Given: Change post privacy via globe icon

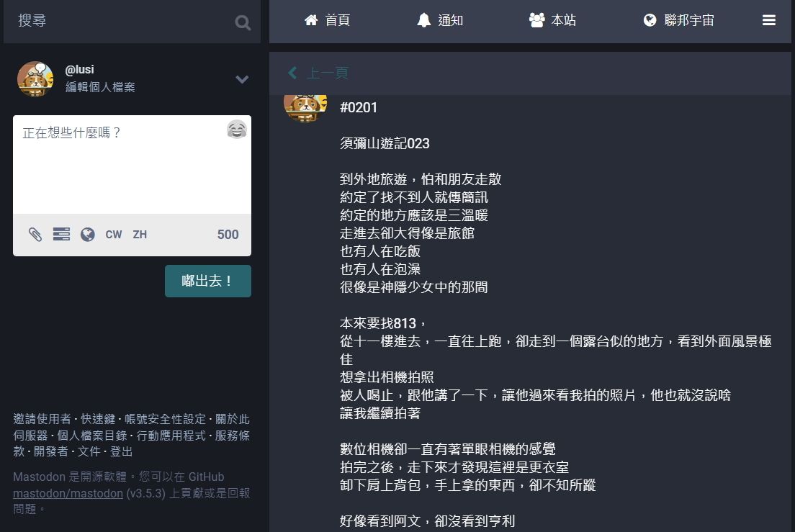Looking at the screenshot, I should point(88,234).
